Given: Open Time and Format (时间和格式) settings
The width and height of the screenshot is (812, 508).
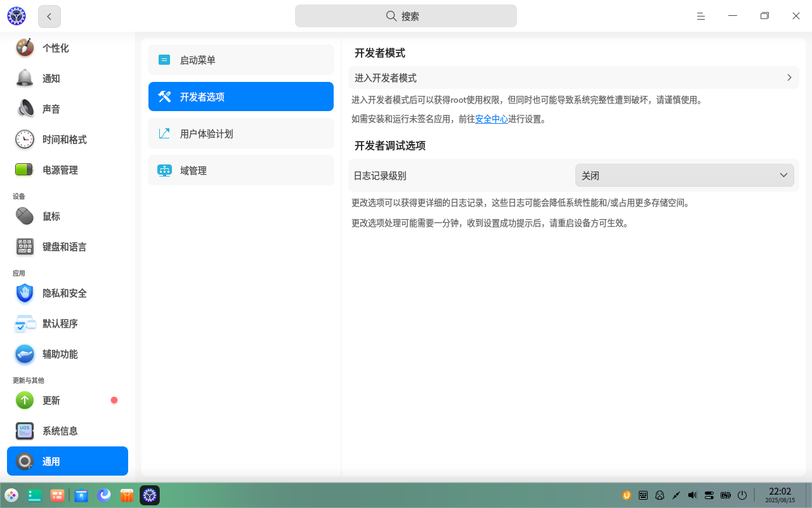Looking at the screenshot, I should pyautogui.click(x=63, y=140).
